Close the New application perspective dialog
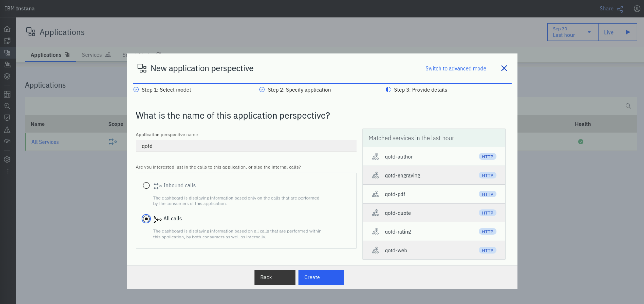 tap(504, 68)
